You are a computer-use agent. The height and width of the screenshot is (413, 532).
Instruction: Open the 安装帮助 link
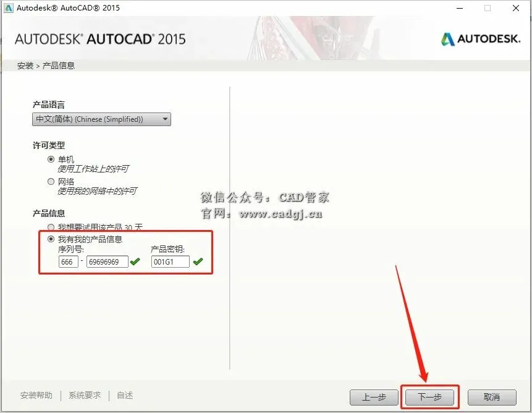[36, 395]
